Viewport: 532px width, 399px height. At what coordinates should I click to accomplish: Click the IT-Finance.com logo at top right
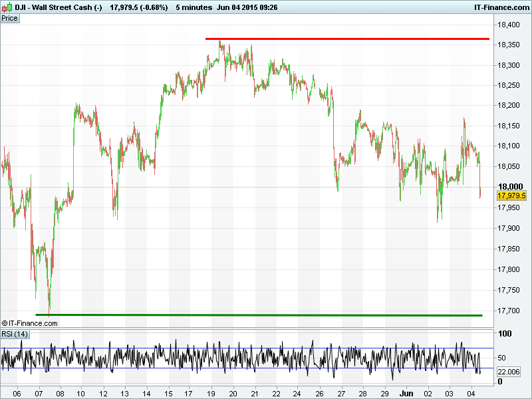pyautogui.click(x=500, y=7)
